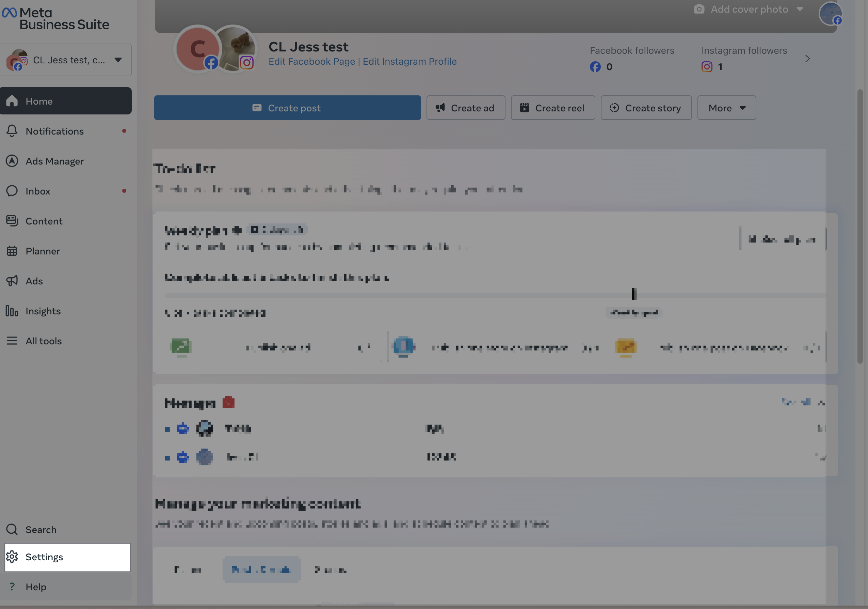Click the Edit Facebook Page link
This screenshot has height=609, width=868.
[x=312, y=61]
